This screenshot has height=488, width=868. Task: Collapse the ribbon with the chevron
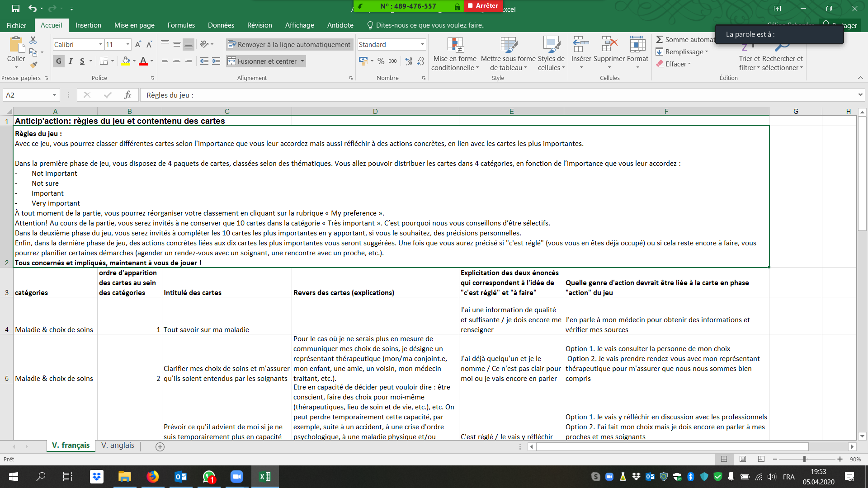[x=860, y=78]
